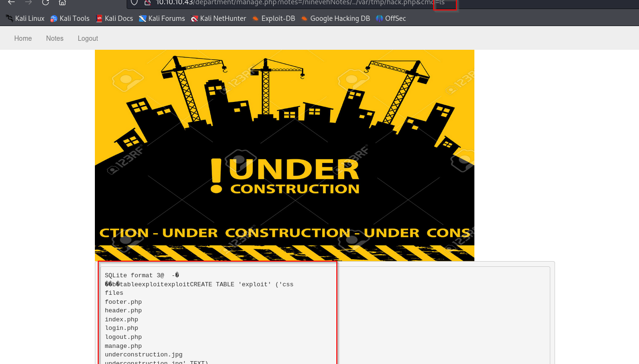639x364 pixels.
Task: Open the OffSec bookmark
Action: click(x=391, y=18)
